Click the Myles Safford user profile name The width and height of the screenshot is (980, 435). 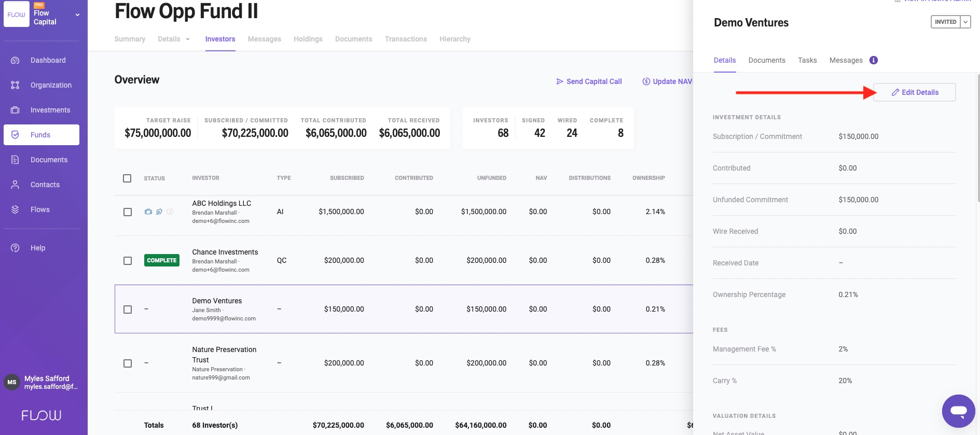point(47,378)
